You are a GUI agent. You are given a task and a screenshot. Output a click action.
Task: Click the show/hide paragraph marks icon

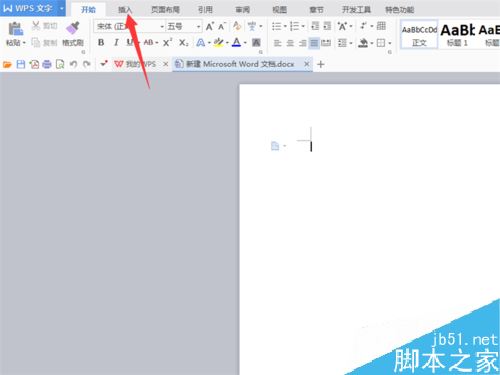(x=364, y=26)
